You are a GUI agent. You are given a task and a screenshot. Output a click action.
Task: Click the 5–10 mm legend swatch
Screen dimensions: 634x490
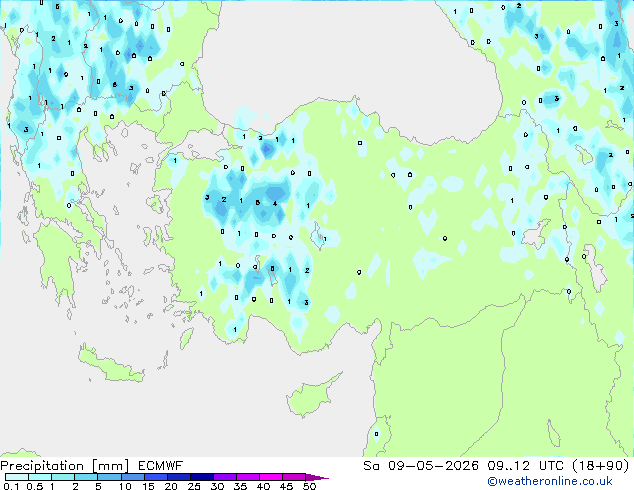coord(109,477)
